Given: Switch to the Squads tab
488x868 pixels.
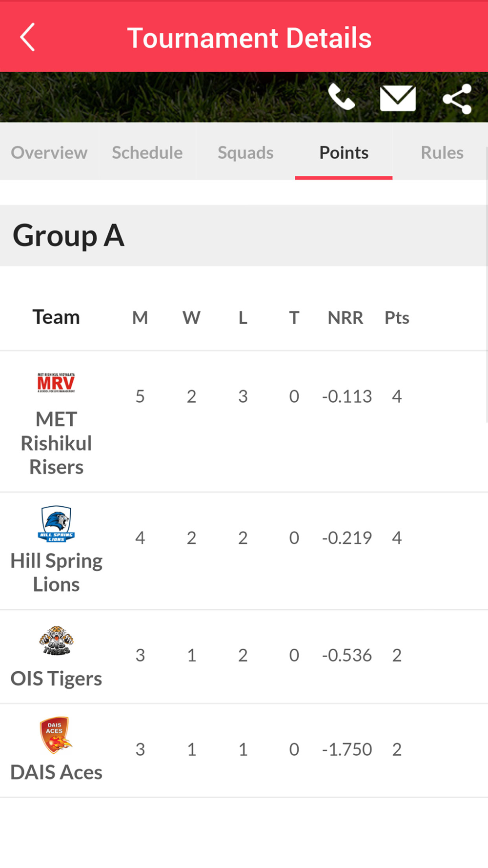Looking at the screenshot, I should 245,152.
